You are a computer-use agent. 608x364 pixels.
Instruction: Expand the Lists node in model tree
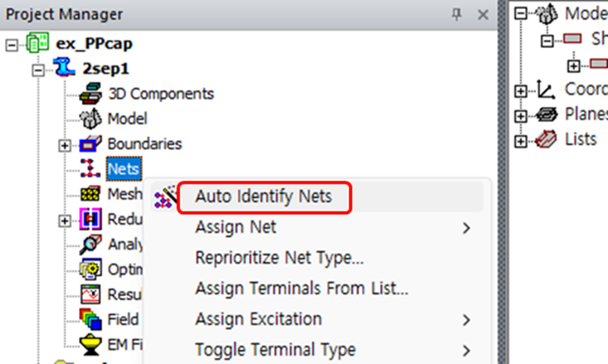pos(520,140)
